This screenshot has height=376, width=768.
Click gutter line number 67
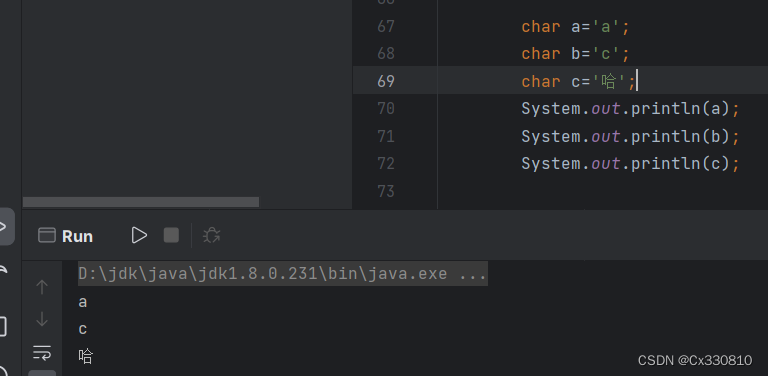coord(386,26)
